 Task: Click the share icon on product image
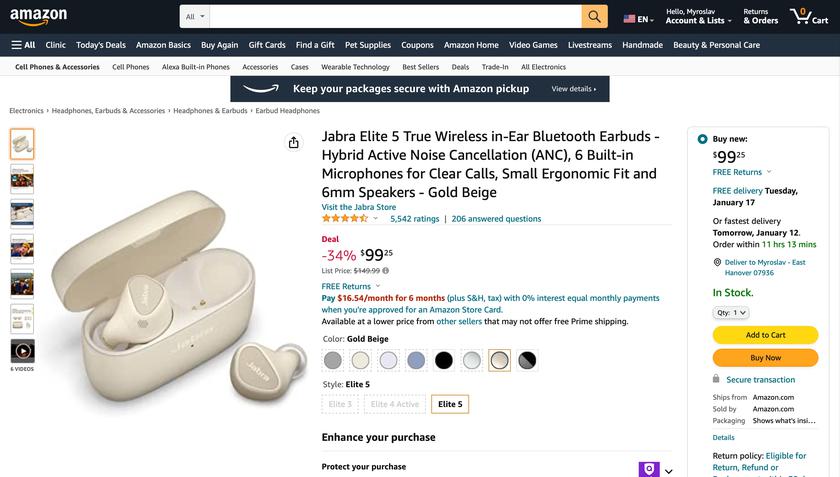pyautogui.click(x=293, y=143)
